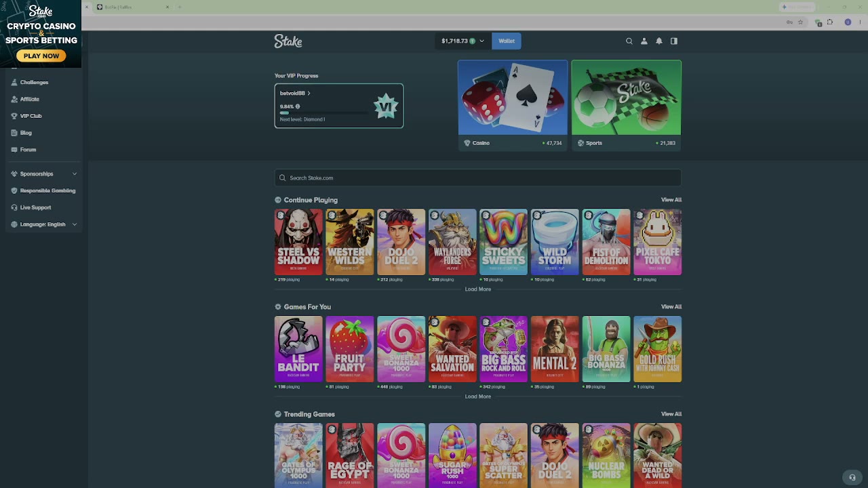Bookmark this page with the star icon
868x488 pixels.
(x=800, y=22)
